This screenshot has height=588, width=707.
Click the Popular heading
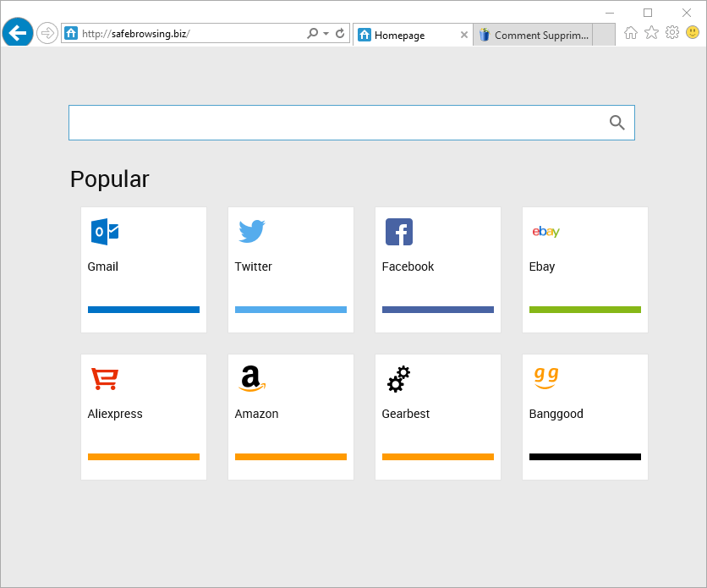[x=110, y=179]
